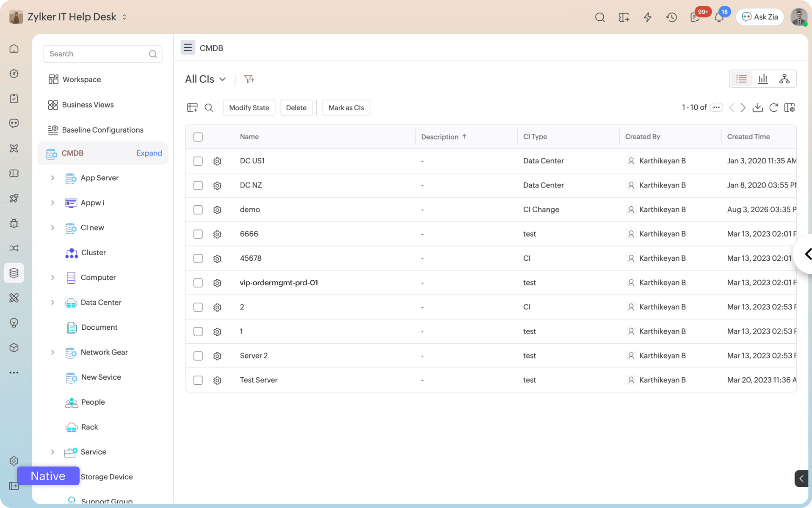Viewport: 812px width, 508px height.
Task: Open Business Views in the sidebar
Action: (81, 105)
